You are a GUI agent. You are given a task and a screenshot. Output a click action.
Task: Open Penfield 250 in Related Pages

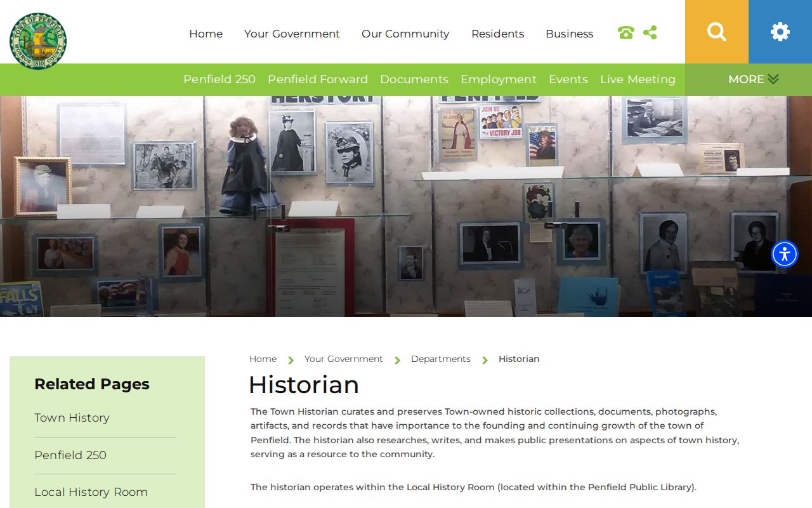tap(70, 455)
